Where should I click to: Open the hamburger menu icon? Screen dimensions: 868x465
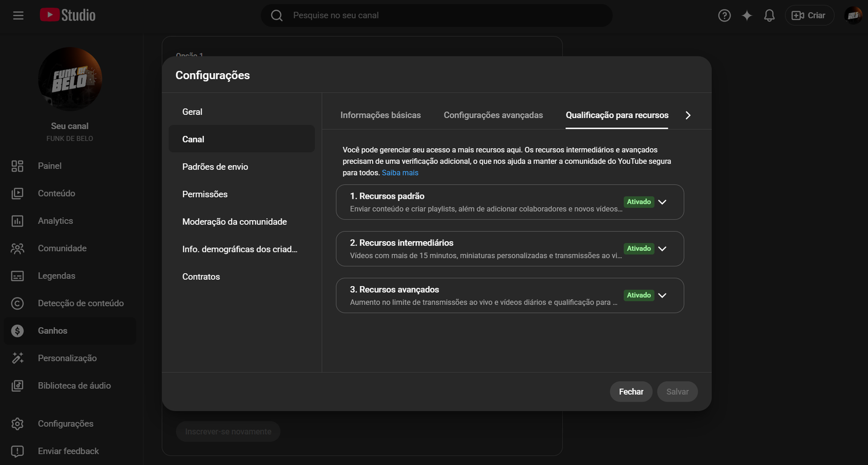[x=18, y=16]
